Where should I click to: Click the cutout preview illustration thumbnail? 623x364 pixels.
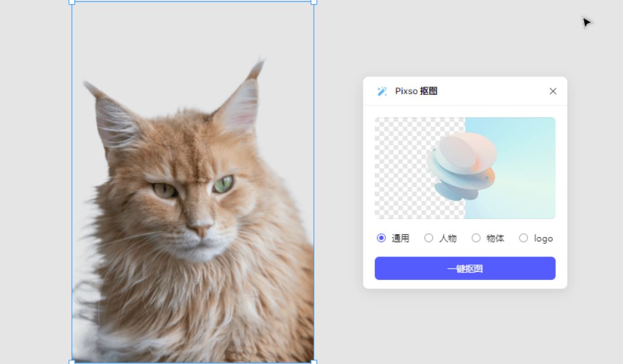tap(465, 168)
